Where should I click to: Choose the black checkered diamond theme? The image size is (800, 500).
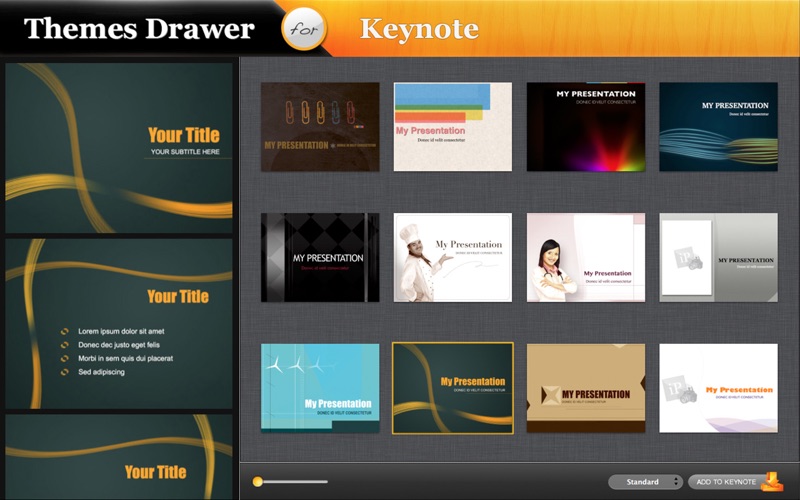click(x=320, y=258)
